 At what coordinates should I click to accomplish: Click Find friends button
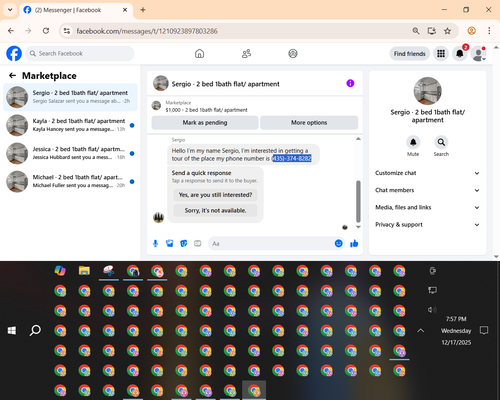tap(409, 54)
